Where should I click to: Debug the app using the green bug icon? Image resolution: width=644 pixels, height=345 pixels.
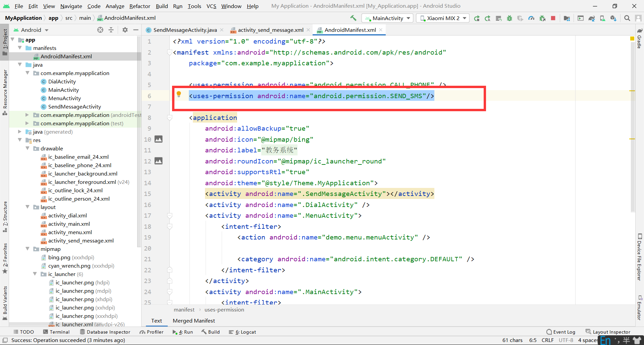(509, 18)
